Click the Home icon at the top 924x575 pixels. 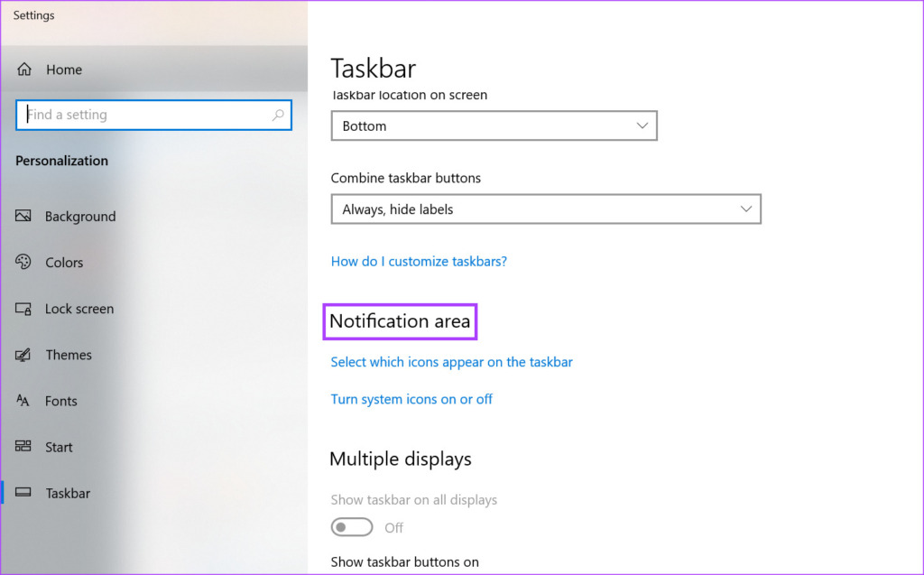[24, 70]
